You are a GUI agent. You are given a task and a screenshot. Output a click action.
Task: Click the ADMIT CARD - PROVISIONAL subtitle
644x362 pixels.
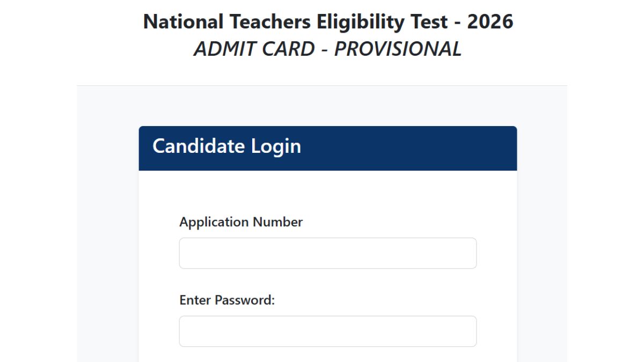click(327, 49)
